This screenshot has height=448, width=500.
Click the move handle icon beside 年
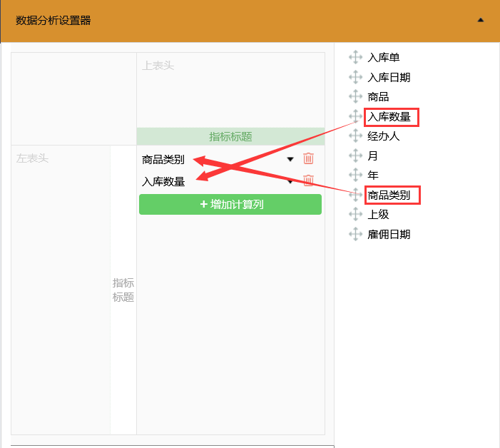pos(355,175)
